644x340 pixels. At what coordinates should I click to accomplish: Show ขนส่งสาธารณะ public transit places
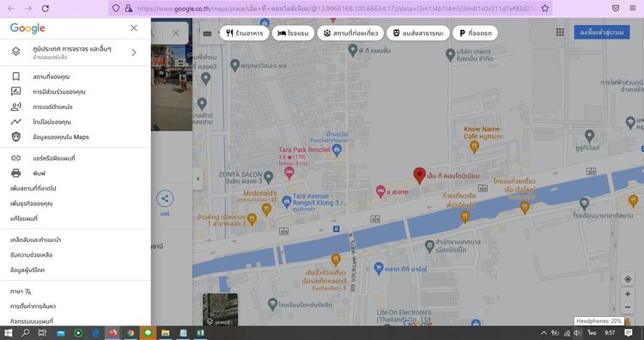[x=417, y=33]
